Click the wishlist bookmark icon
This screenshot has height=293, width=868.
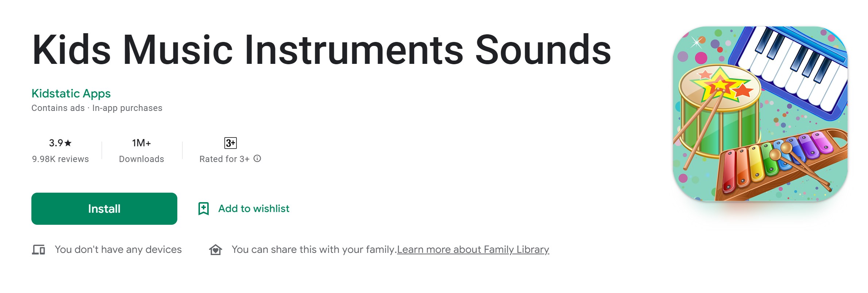pos(204,209)
